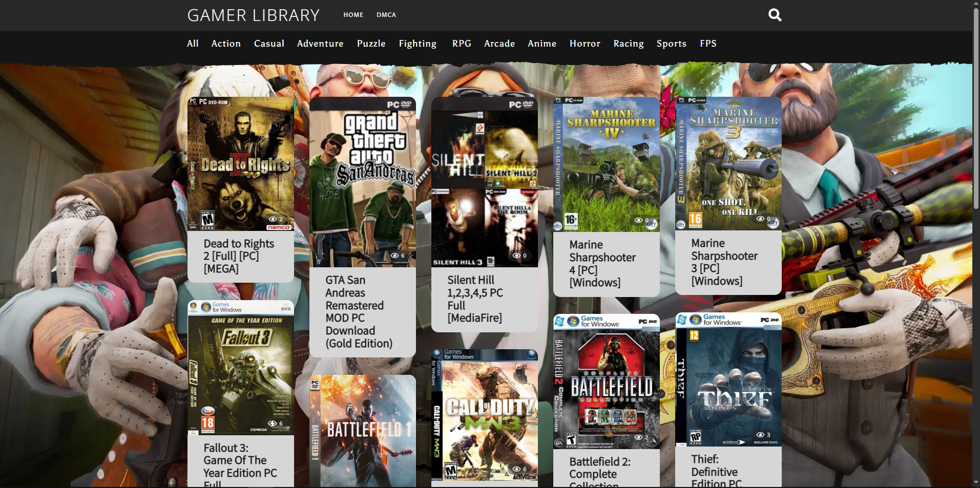Click 'Marine Sharpshooter 4 [PC] [Windows]' title
Image resolution: width=980 pixels, height=488 pixels.
[602, 263]
